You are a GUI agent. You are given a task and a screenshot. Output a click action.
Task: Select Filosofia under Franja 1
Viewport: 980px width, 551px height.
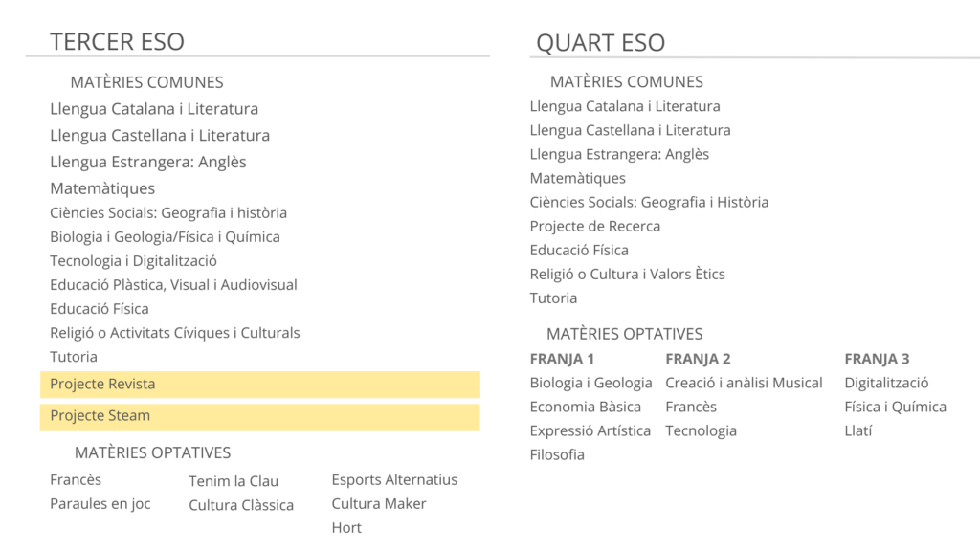click(x=557, y=454)
